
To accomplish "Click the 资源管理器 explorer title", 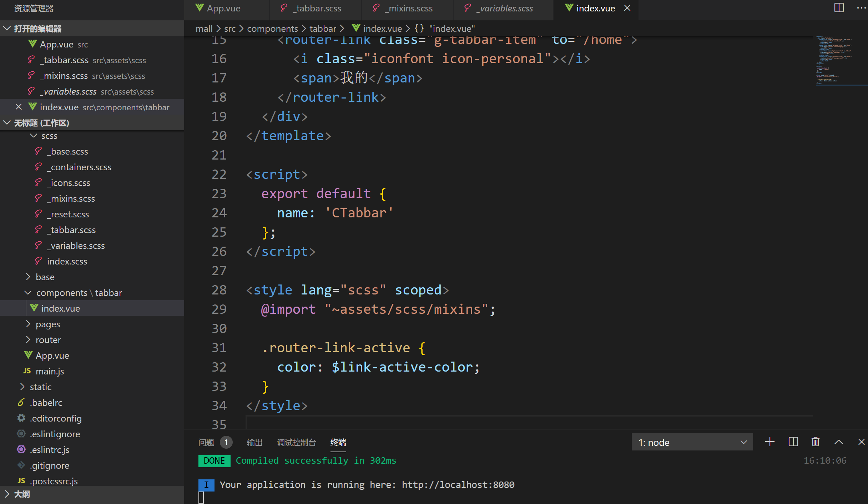I will pyautogui.click(x=34, y=8).
